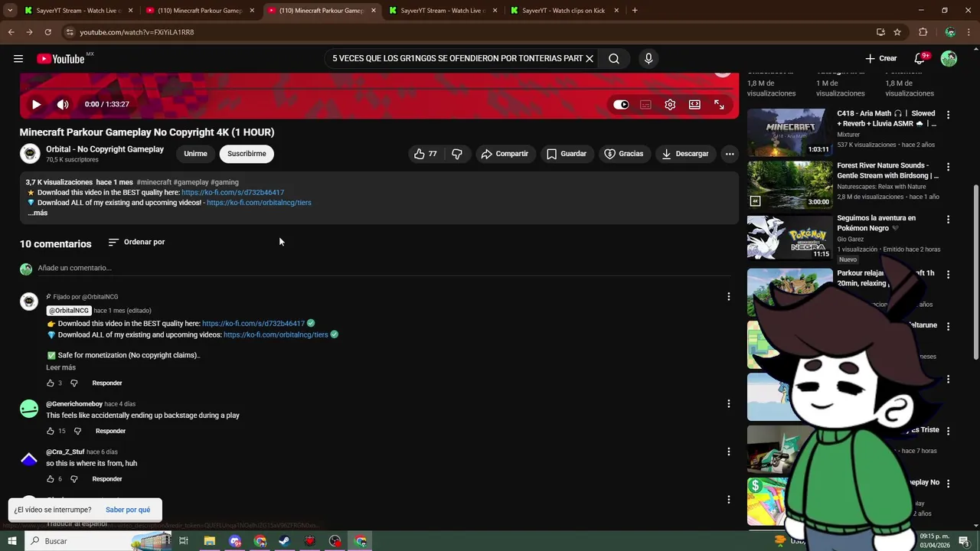Open player settings gear icon
This screenshot has width=980, height=551.
(x=670, y=105)
